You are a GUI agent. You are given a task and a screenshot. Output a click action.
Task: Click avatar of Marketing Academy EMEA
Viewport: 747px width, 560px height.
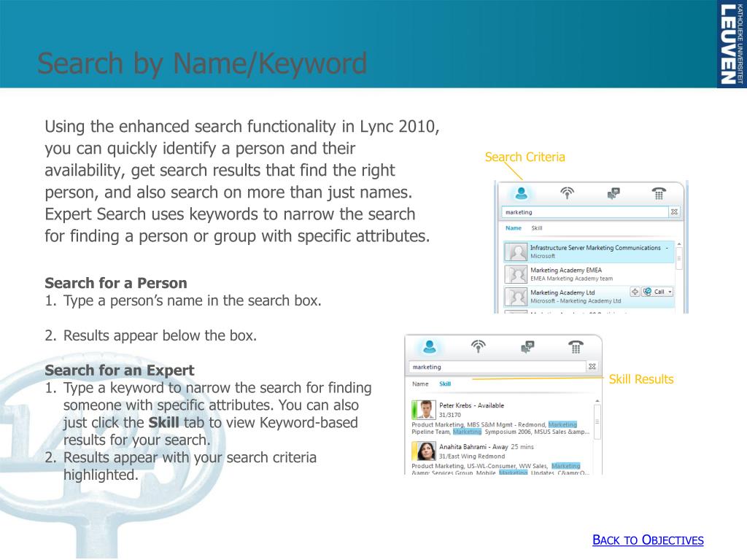point(516,274)
